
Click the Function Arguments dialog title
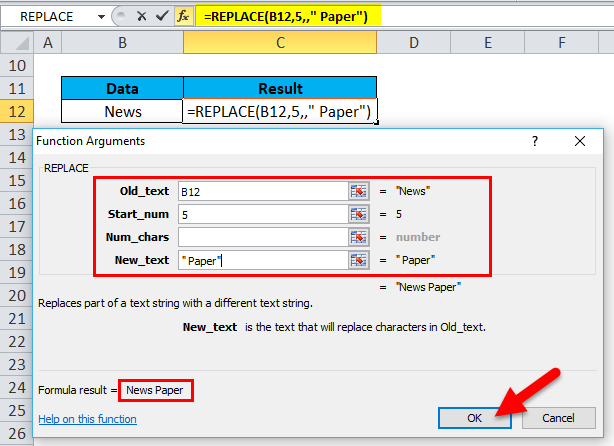[x=90, y=141]
